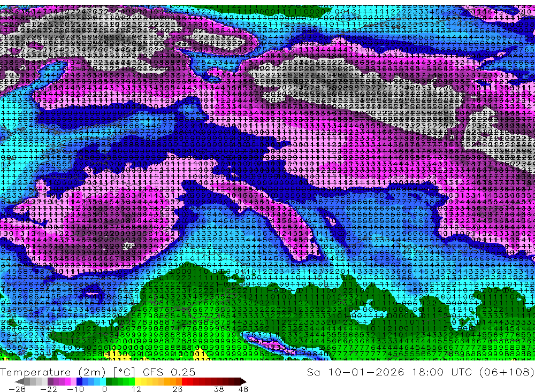This screenshot has height=392, width=535.
Task: Click the '-10' legend label
Action: (75, 389)
